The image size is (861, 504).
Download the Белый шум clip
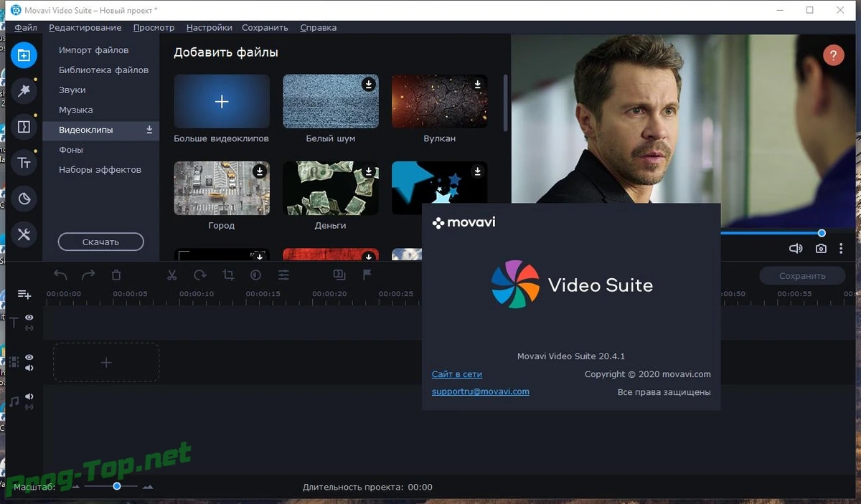tap(368, 84)
